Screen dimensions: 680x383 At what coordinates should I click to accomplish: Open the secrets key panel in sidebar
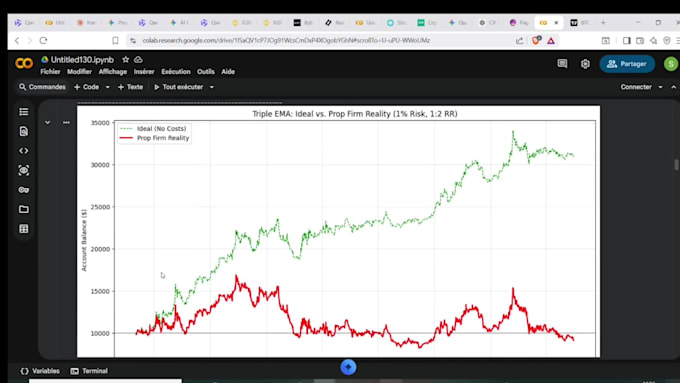pos(24,190)
